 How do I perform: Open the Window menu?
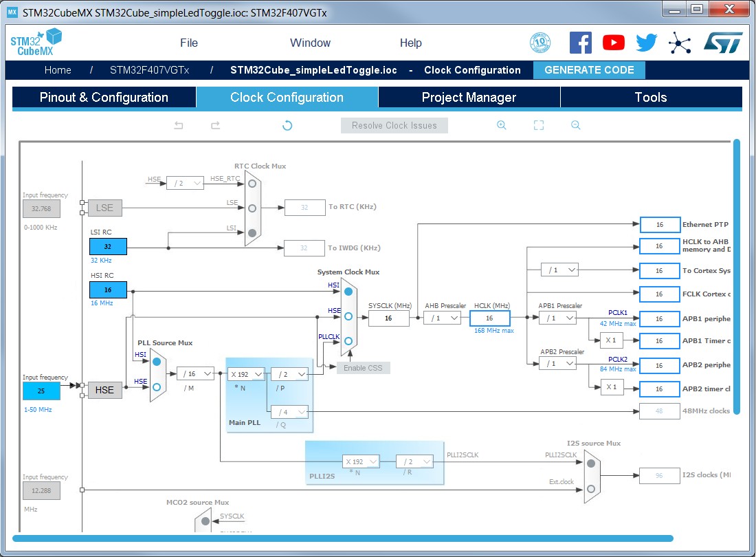click(x=311, y=43)
